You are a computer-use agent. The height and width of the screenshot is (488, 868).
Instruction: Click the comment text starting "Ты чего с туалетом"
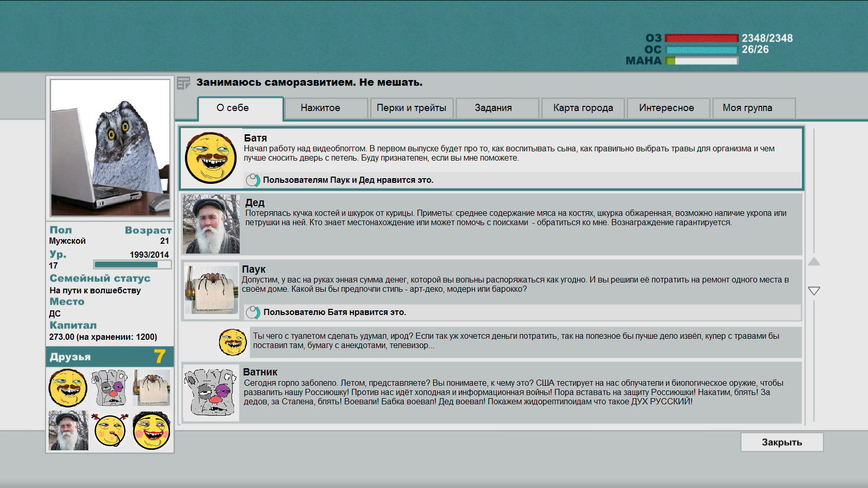516,340
